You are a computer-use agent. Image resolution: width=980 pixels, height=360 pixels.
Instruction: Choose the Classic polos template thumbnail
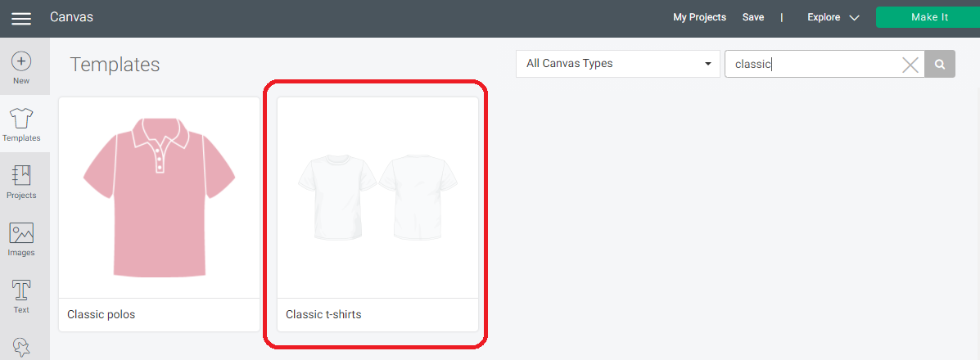[x=160, y=197]
